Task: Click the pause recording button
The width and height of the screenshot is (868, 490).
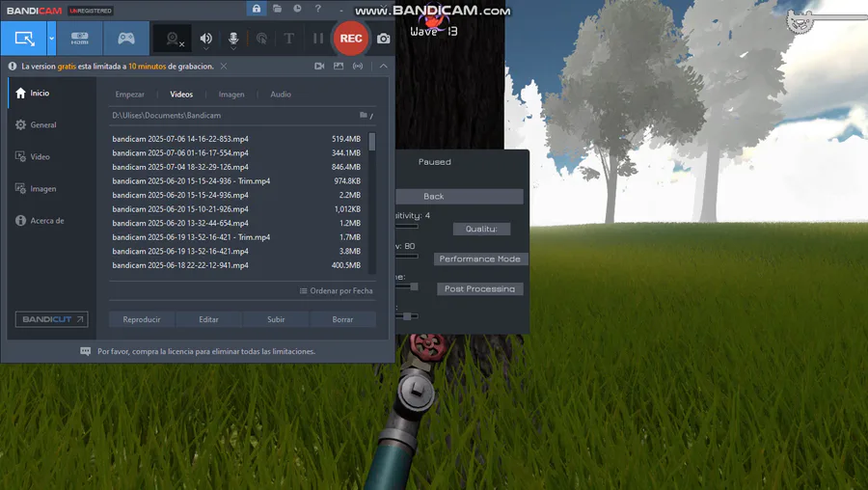Action: [317, 39]
